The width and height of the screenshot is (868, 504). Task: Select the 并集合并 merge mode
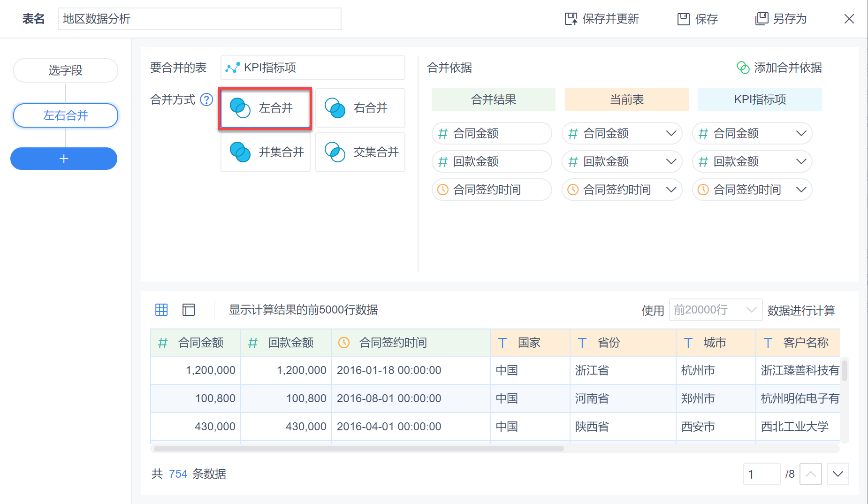pyautogui.click(x=266, y=152)
